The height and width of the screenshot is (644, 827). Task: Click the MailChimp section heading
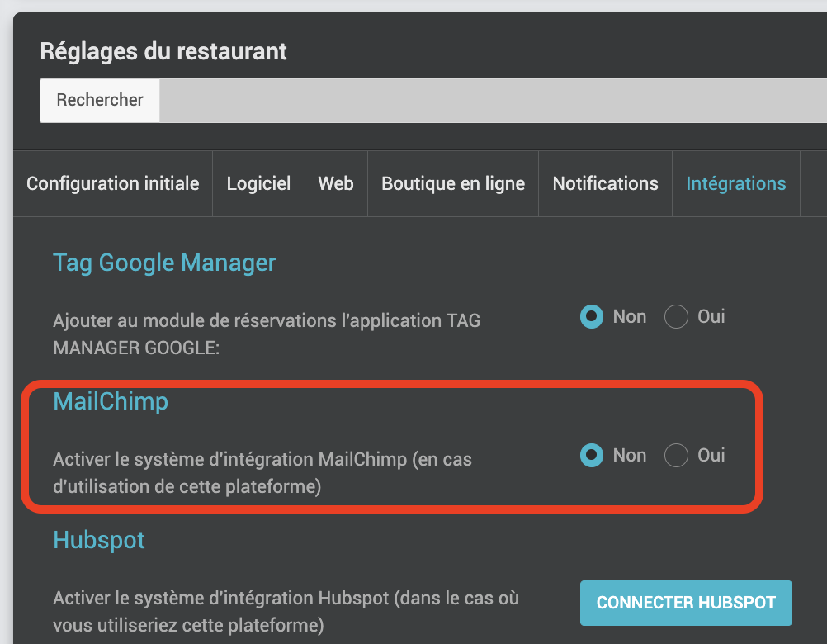(x=111, y=401)
